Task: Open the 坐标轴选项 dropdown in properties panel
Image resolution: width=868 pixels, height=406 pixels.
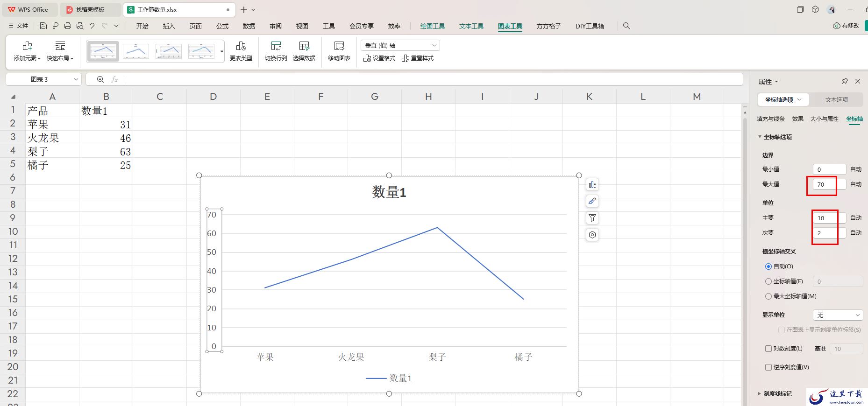Action: (x=783, y=100)
